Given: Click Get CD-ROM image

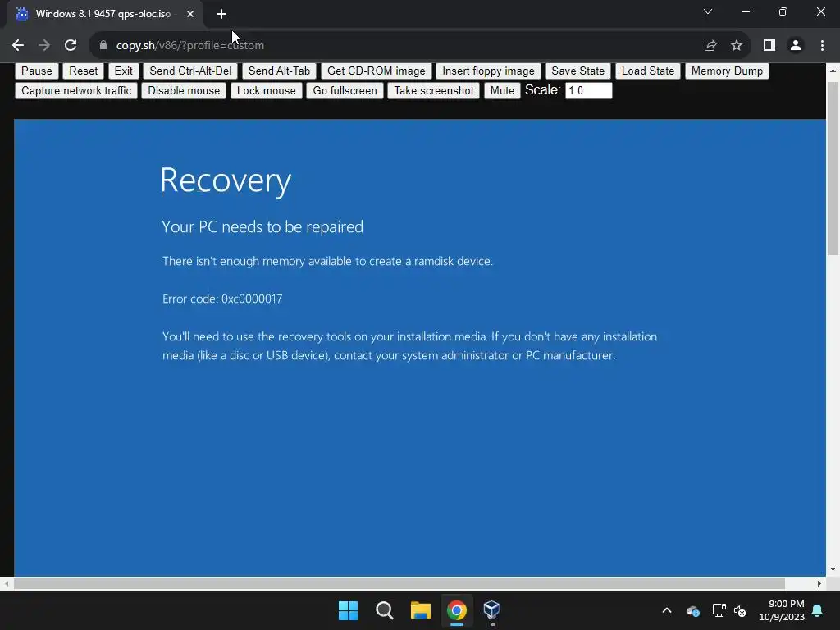Looking at the screenshot, I should 376,71.
